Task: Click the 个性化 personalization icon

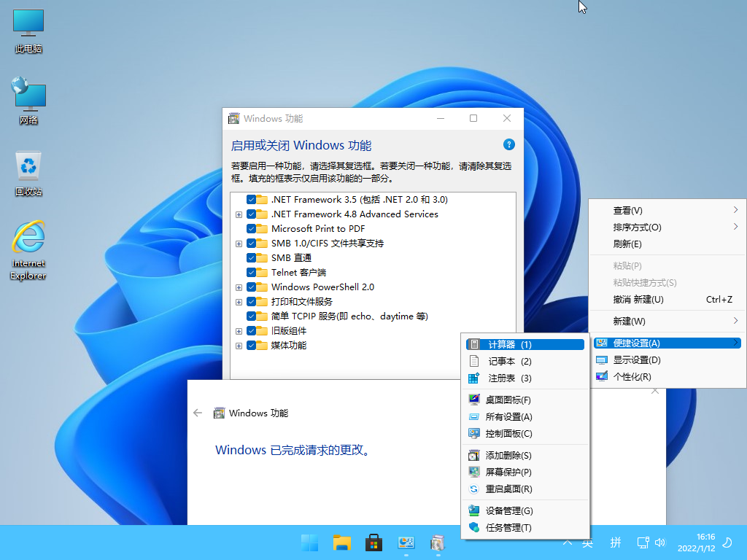Action: [602, 377]
